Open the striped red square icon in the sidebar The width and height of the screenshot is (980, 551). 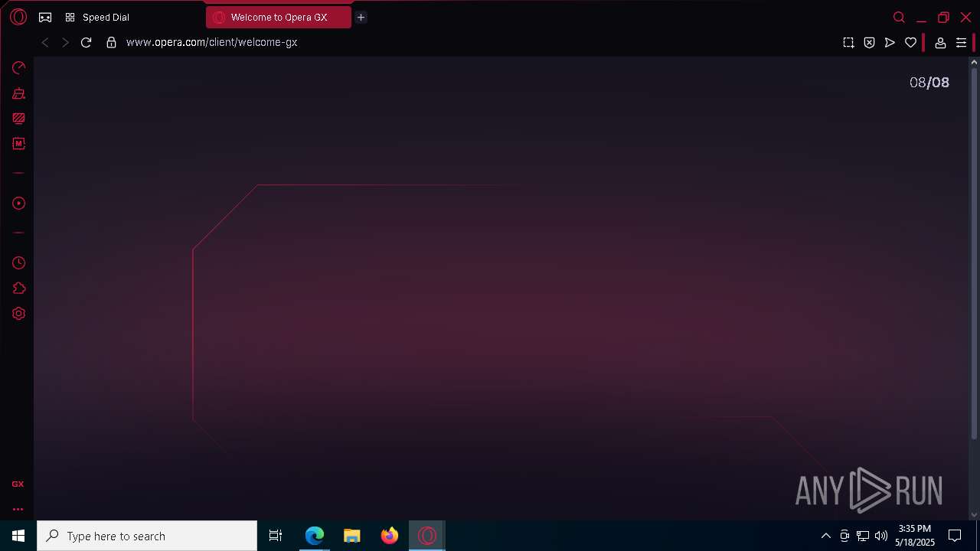click(x=19, y=119)
